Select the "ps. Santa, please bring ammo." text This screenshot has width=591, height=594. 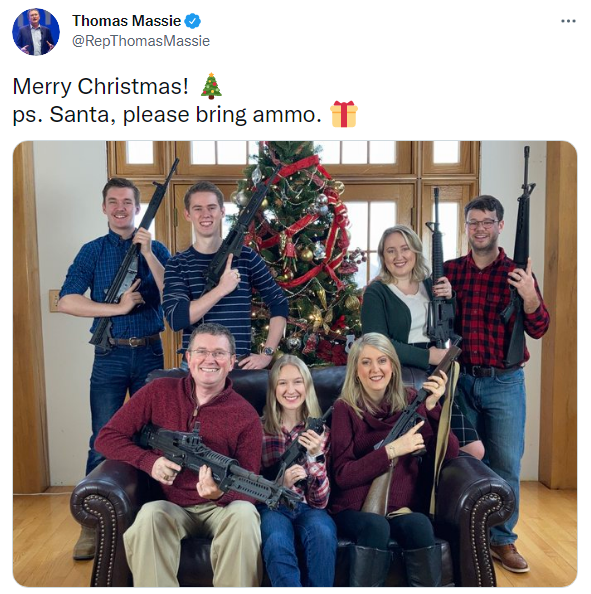pyautogui.click(x=167, y=114)
